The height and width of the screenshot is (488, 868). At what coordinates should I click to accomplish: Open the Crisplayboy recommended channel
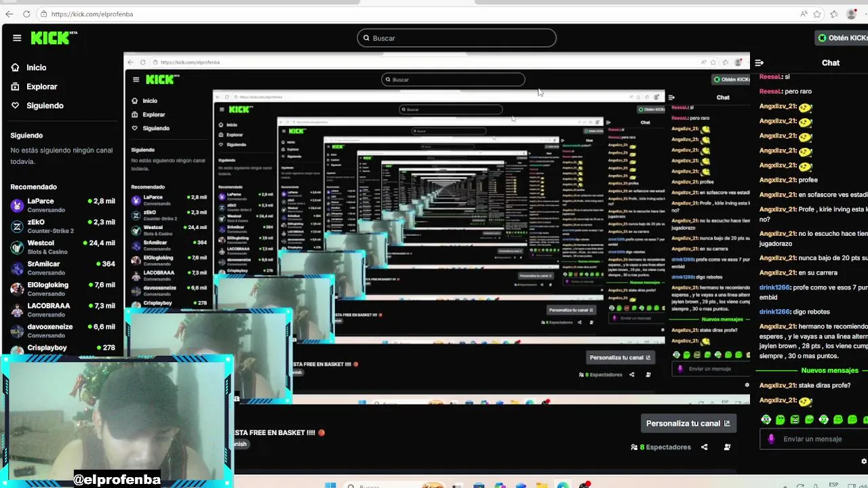pyautogui.click(x=62, y=348)
